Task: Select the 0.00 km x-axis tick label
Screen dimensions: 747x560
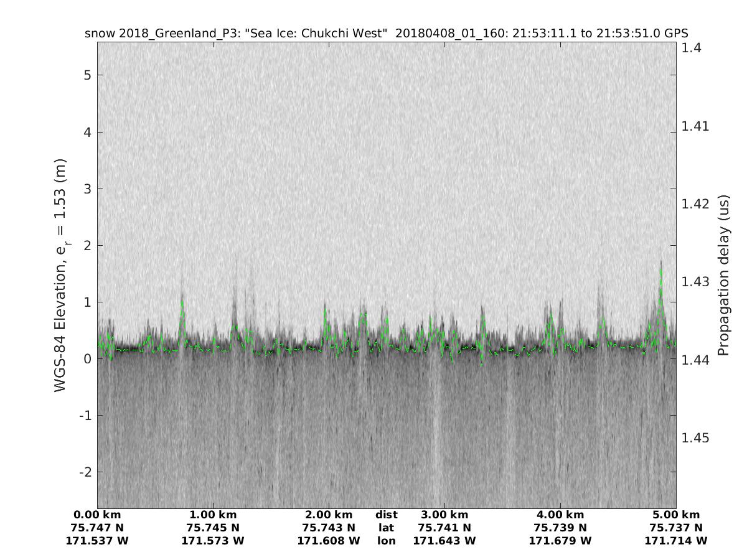Action: coord(97,515)
